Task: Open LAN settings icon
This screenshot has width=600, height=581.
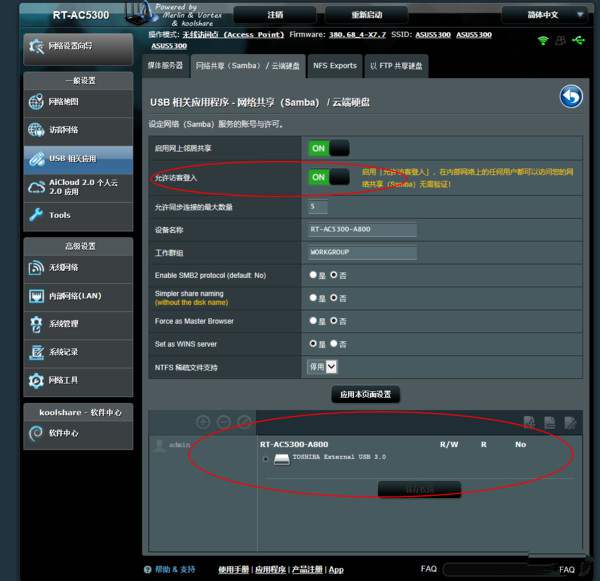Action: (36, 296)
